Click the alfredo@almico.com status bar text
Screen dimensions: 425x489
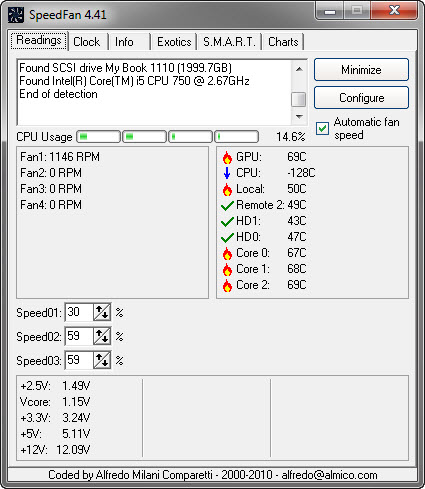tap(329, 475)
